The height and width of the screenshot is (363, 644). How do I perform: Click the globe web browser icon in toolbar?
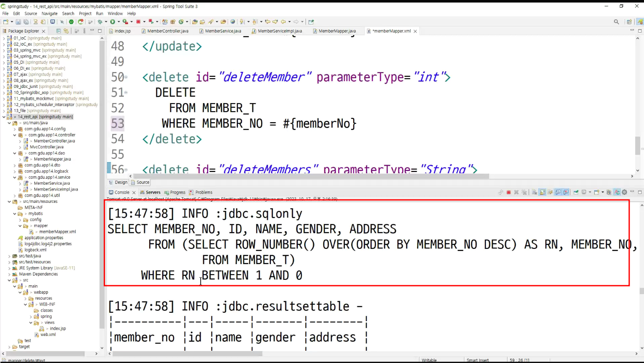pos(233,22)
